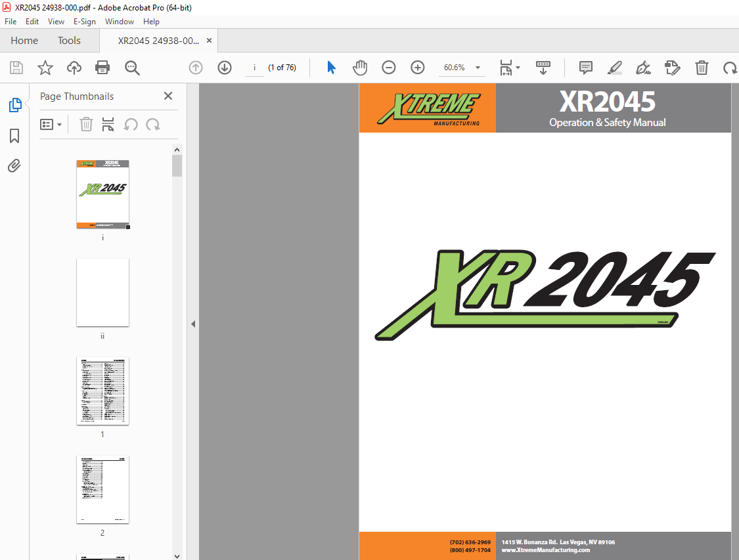Viewport: 739px width, 560px height.
Task: Open the Window menu
Action: click(120, 22)
